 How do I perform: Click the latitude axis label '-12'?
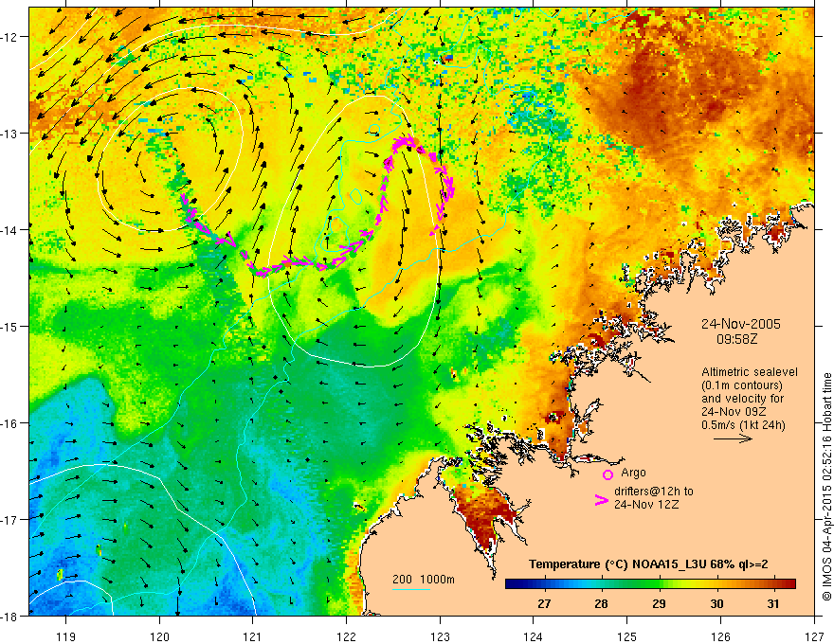(x=9, y=37)
